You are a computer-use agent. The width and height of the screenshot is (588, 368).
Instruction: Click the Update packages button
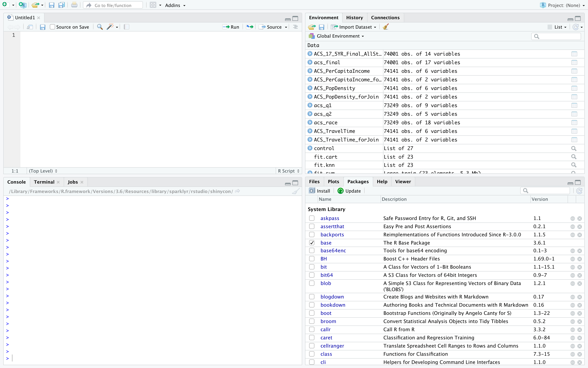[x=349, y=191]
